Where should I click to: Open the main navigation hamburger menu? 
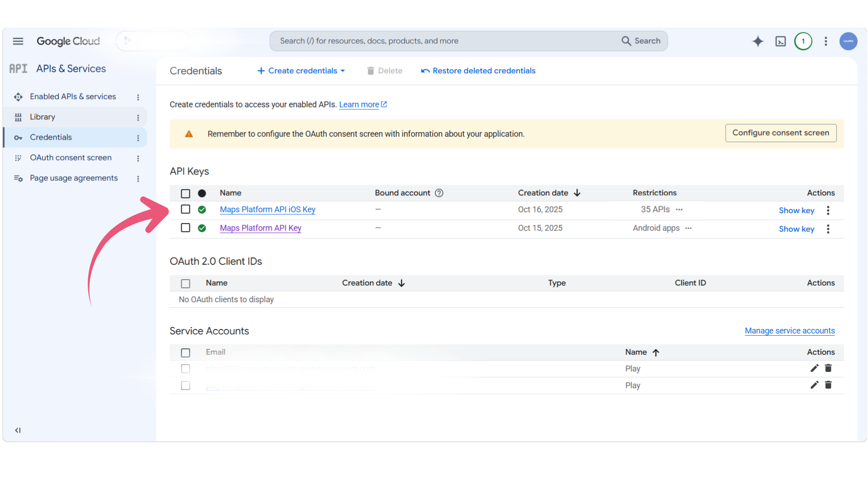(18, 41)
